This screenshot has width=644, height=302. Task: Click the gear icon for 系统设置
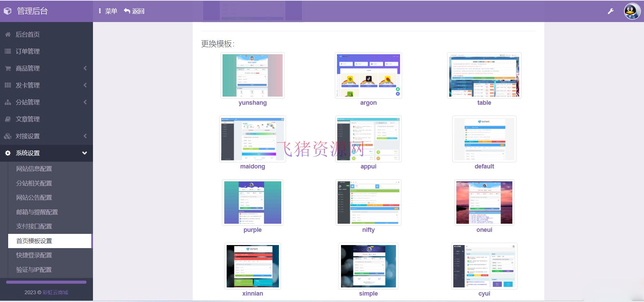point(8,153)
